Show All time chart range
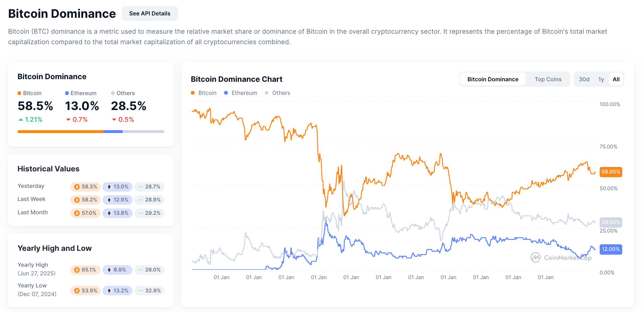 coord(616,79)
